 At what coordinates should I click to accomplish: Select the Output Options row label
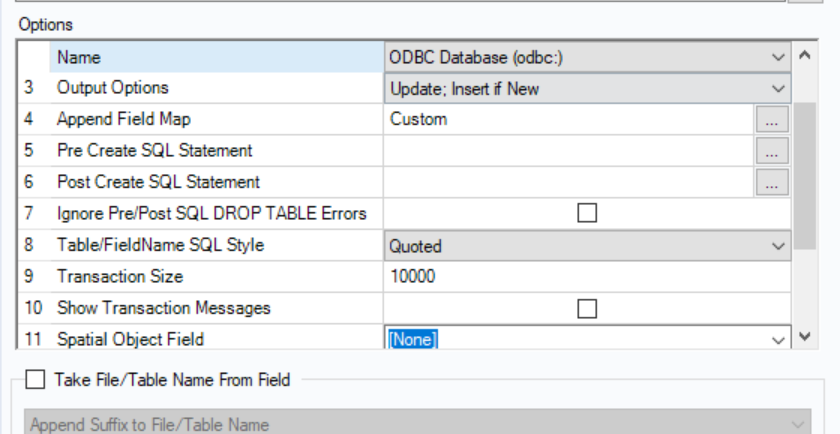(x=112, y=88)
